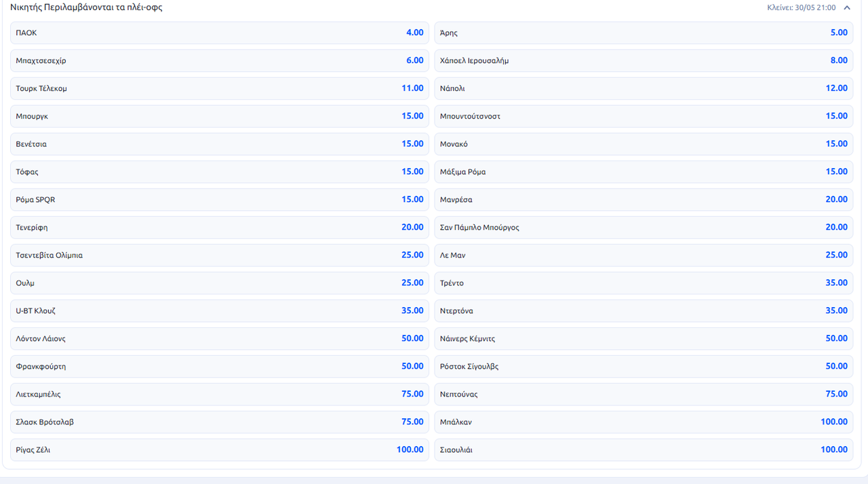Pick Χάποελ Ιερουσαλήμ at 8.00
Image resolution: width=868 pixels, height=484 pixels.
click(x=644, y=60)
